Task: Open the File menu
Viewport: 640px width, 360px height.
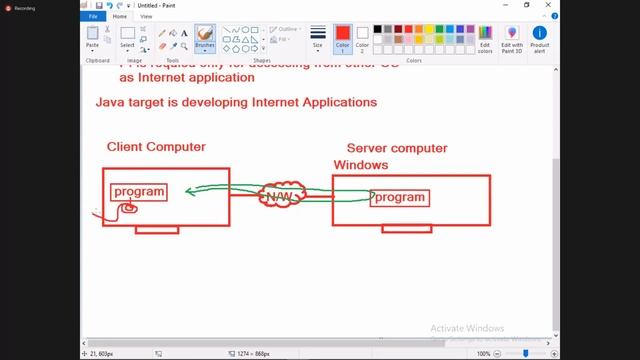Action: (93, 16)
